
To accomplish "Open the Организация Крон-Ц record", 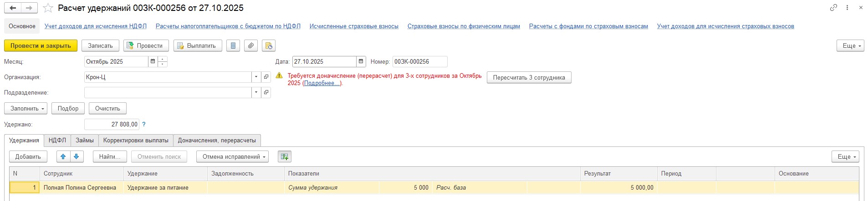I will point(266,77).
